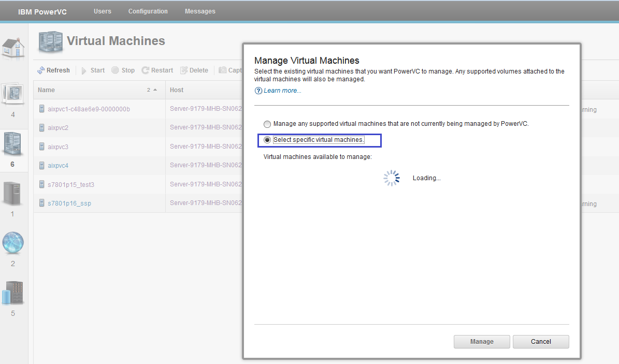Open the s7801p16_ssp virtual machine link

pyautogui.click(x=69, y=203)
